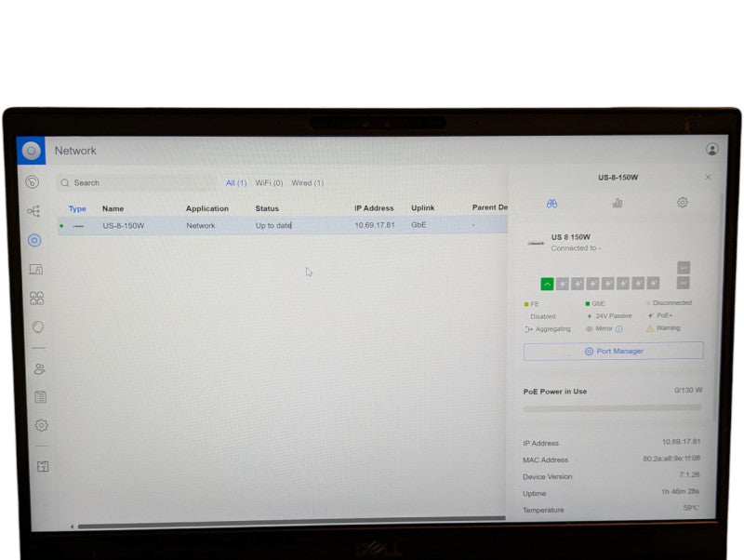Click the MAC address value 80:2a:a8:9e:1f:08
Screen dimensions: 744x560
671,459
